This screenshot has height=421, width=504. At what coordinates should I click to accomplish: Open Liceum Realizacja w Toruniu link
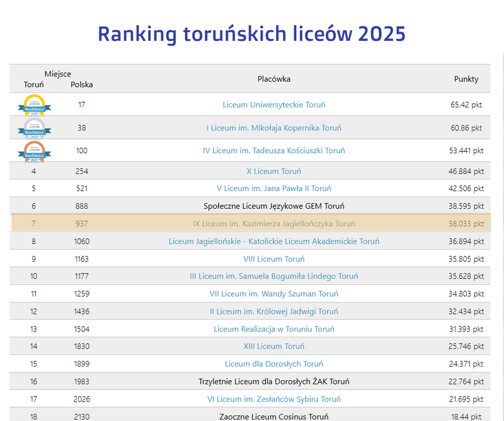pos(274,329)
